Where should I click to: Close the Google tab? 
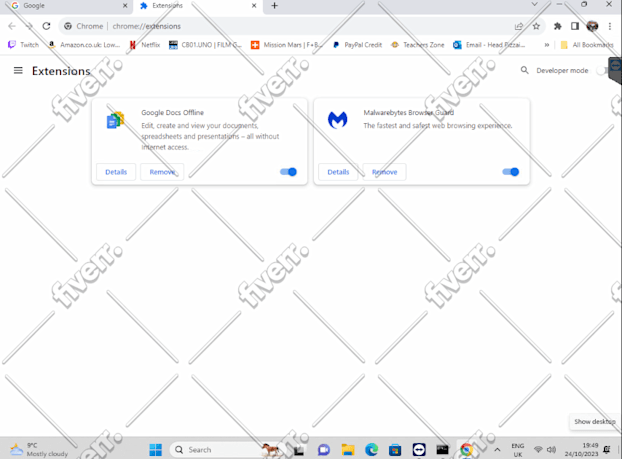(125, 6)
